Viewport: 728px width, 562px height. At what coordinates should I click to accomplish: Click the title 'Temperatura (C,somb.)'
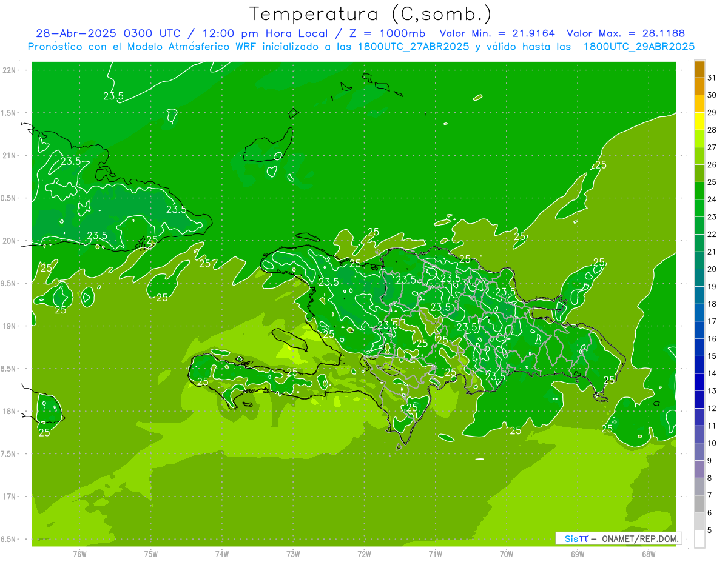(370, 14)
